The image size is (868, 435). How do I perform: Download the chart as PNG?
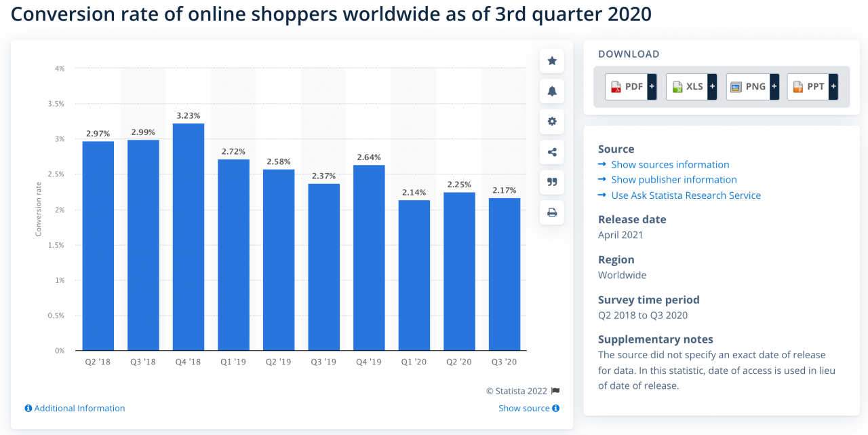(747, 86)
